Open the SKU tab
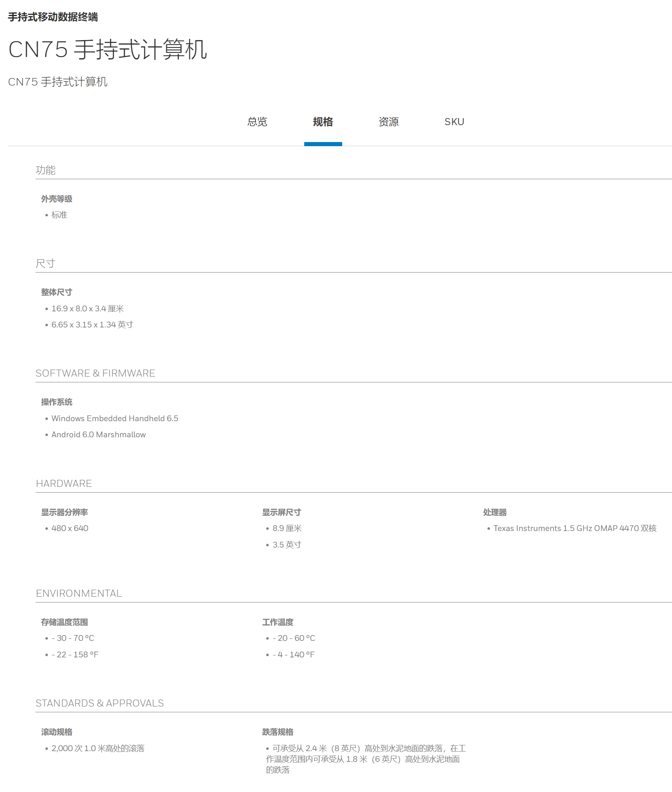This screenshot has width=672, height=792. click(454, 122)
